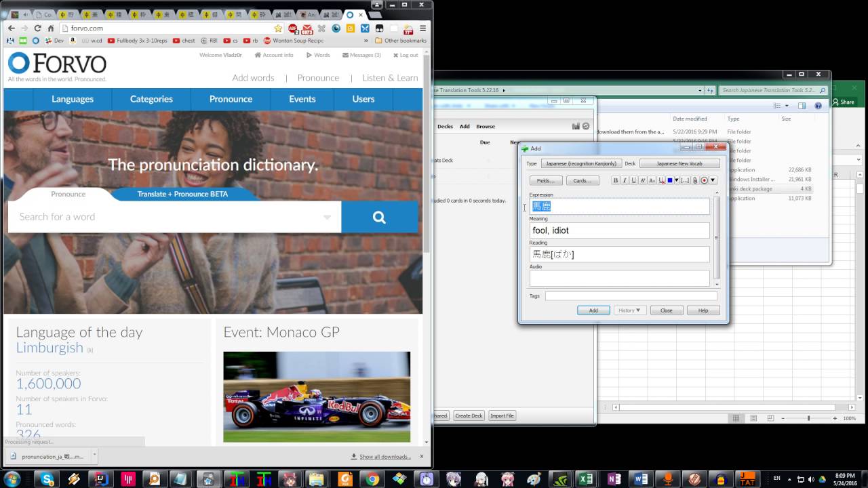The width and height of the screenshot is (868, 488).
Task: Click the Cloze deletion [...] icon
Action: pos(685,180)
